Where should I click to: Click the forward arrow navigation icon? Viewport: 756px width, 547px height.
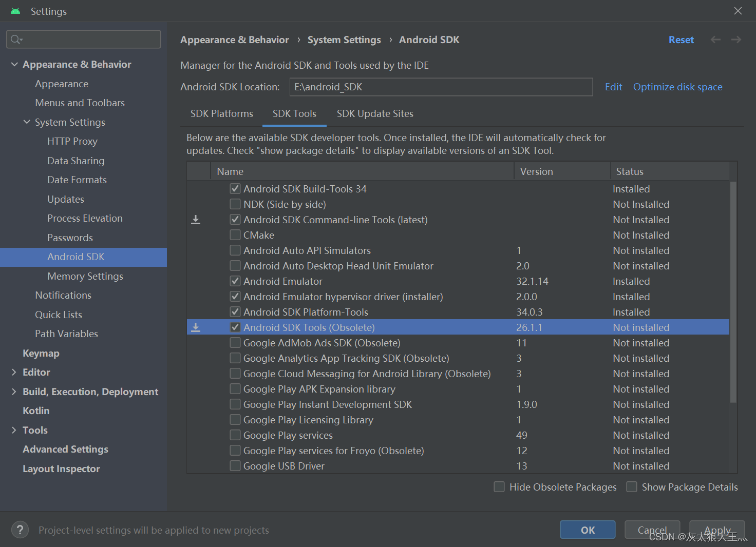click(736, 40)
